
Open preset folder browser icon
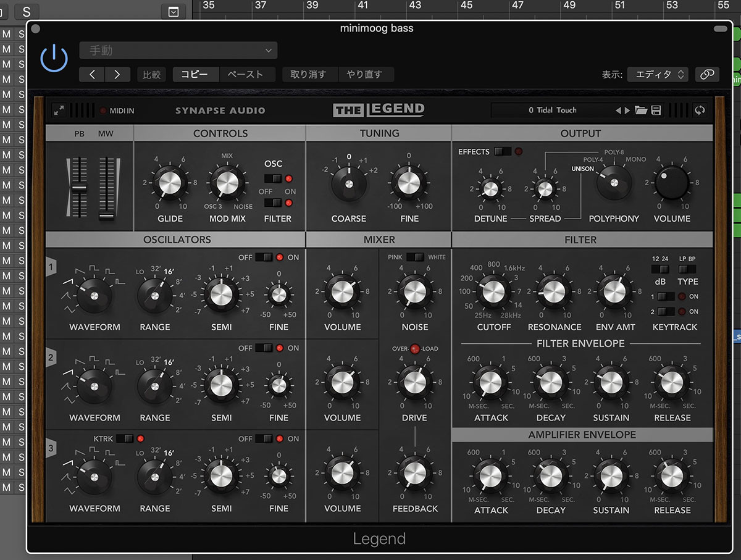[x=641, y=111]
